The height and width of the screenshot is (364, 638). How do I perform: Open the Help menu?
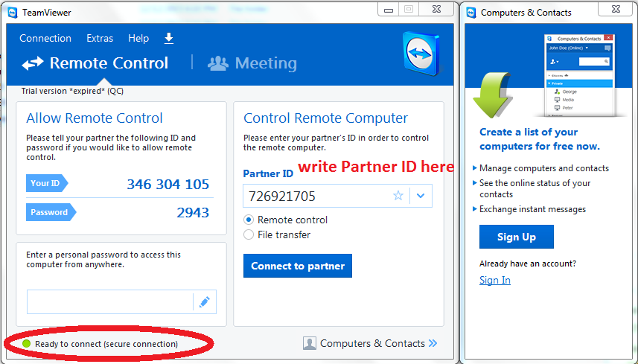point(138,38)
